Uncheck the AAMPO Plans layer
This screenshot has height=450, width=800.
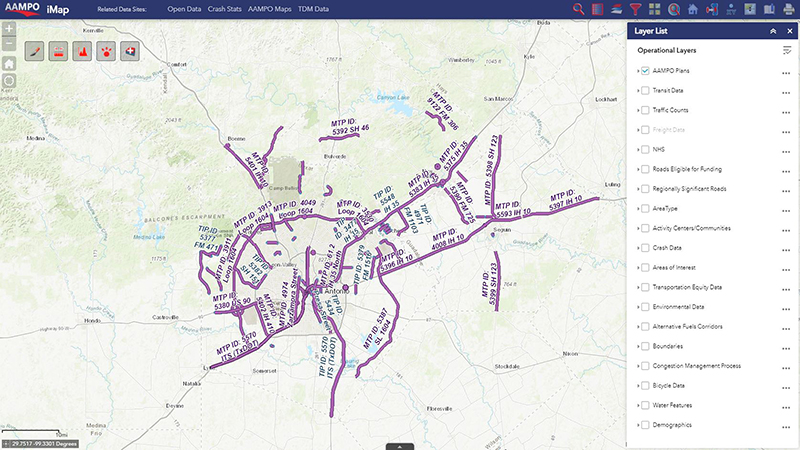click(646, 71)
